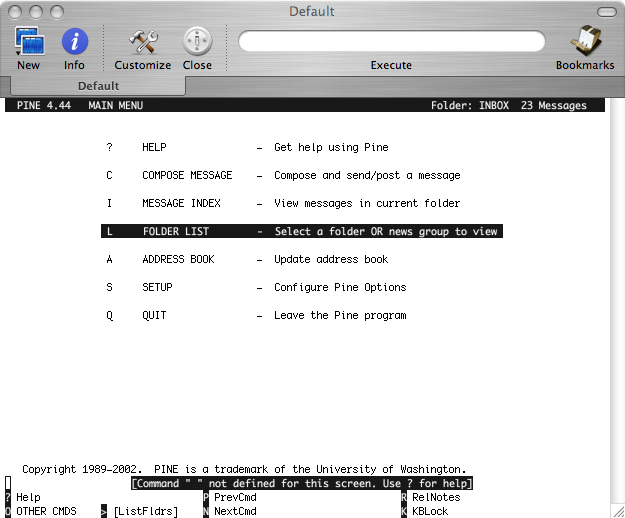Click the ? Help command at bottom

coord(23,497)
